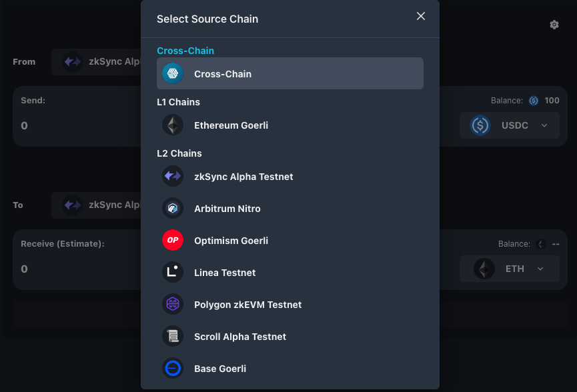Open settings via the gear icon
The width and height of the screenshot is (577, 392).
pos(554,25)
